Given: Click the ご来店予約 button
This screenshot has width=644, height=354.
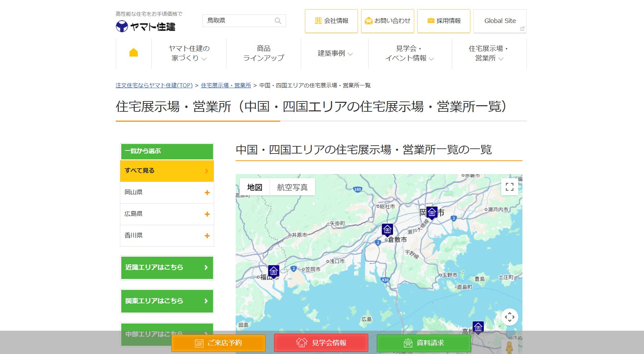Looking at the screenshot, I should (x=218, y=343).
